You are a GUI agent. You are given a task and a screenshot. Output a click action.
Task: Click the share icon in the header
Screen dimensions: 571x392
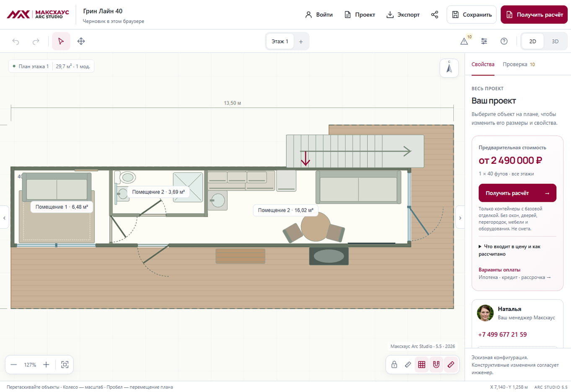435,15
